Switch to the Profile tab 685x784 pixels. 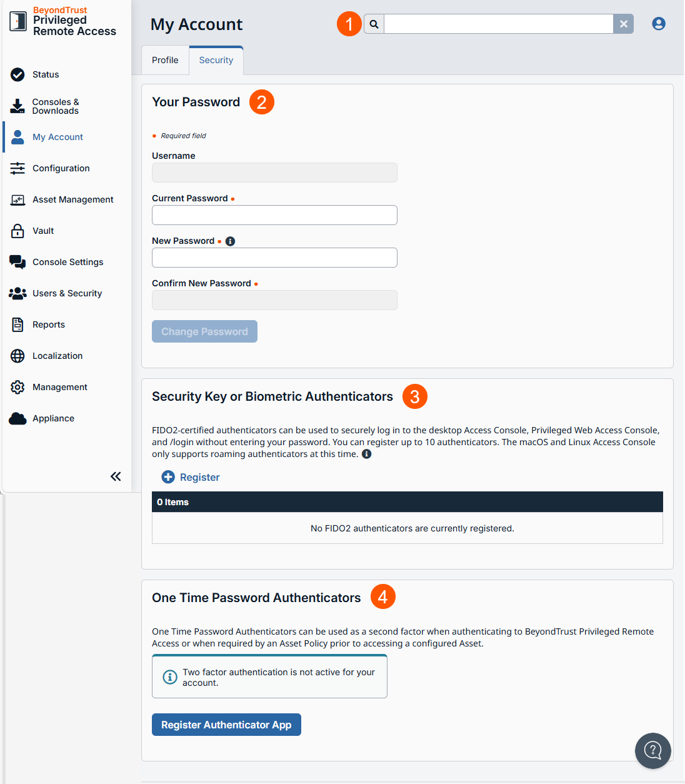165,59
